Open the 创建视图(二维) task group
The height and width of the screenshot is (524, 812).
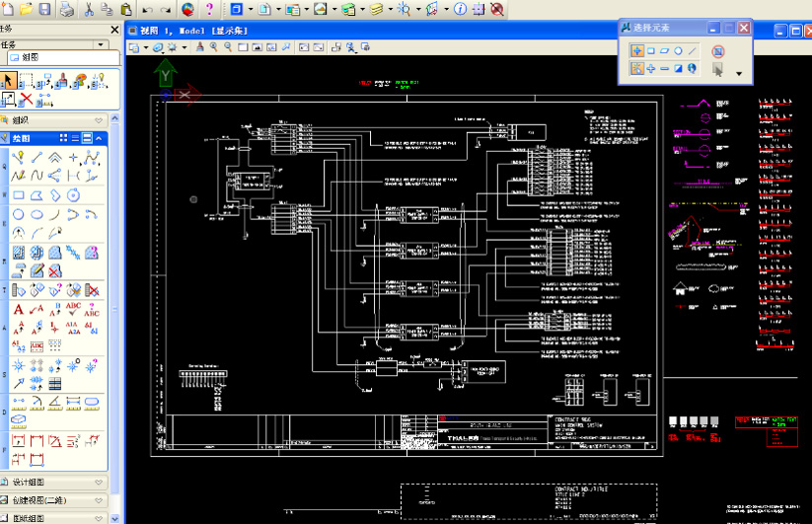point(98,500)
